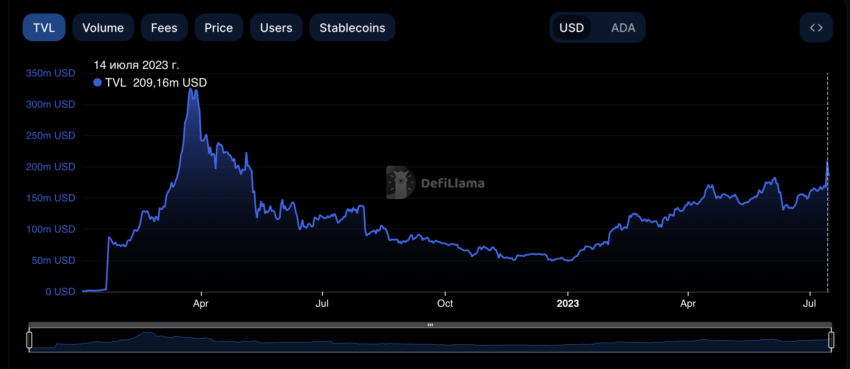Click the right handle of range slider

(831, 340)
